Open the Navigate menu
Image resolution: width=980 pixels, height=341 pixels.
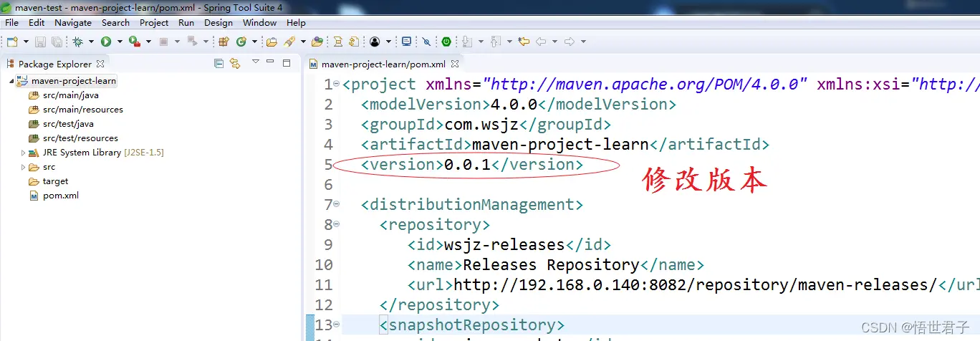point(72,22)
